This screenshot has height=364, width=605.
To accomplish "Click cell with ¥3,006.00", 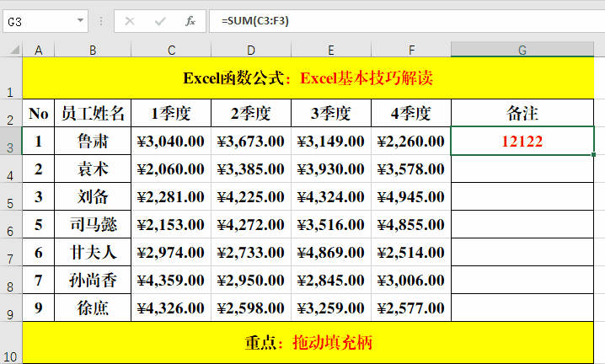I will click(x=411, y=280).
